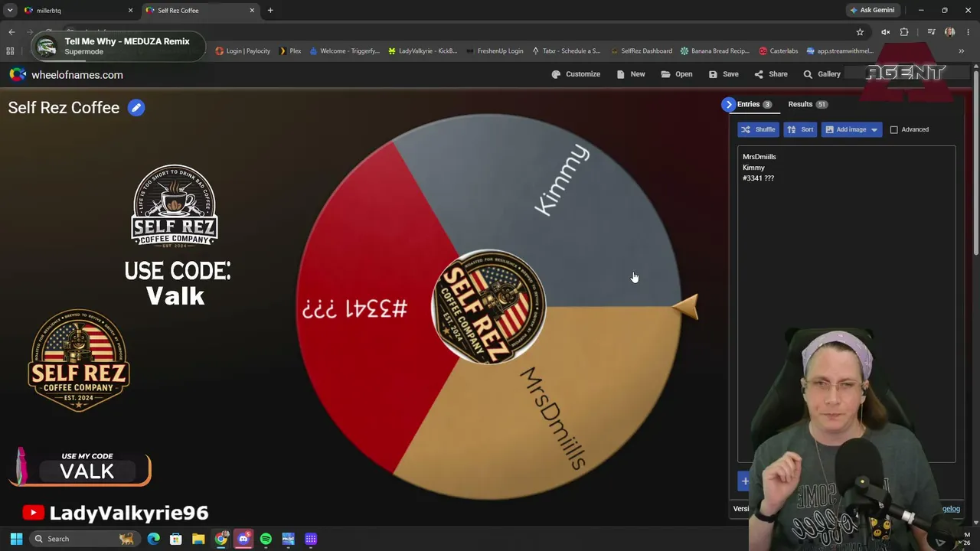Viewport: 980px width, 551px height.
Task: Open the Chrome three-dot menu
Action: click(x=968, y=32)
